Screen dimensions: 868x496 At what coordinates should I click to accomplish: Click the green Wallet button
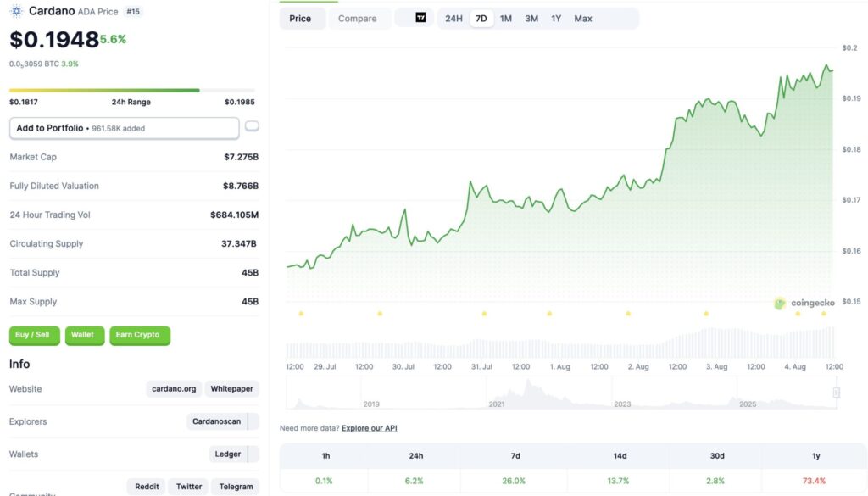pyautogui.click(x=85, y=335)
